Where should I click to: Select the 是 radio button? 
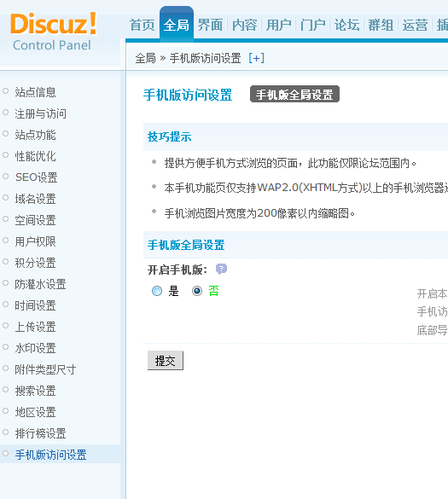pyautogui.click(x=157, y=291)
